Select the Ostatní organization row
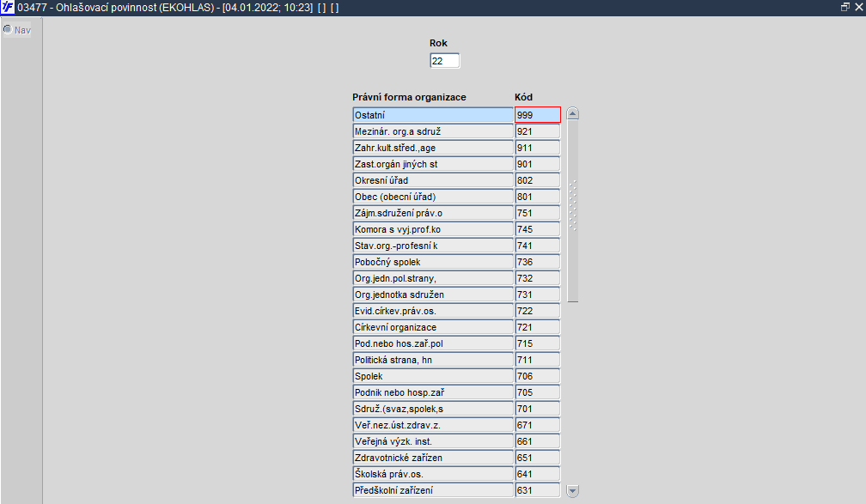 click(433, 114)
